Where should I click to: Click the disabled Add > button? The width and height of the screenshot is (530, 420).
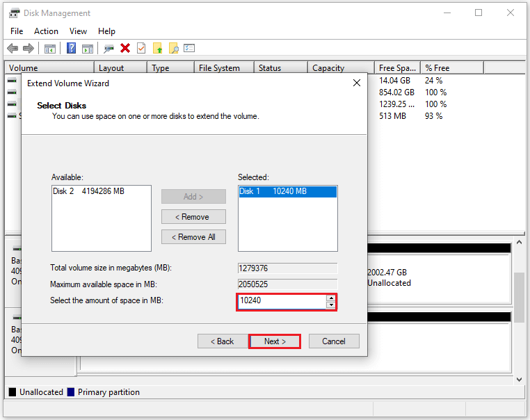tap(193, 196)
